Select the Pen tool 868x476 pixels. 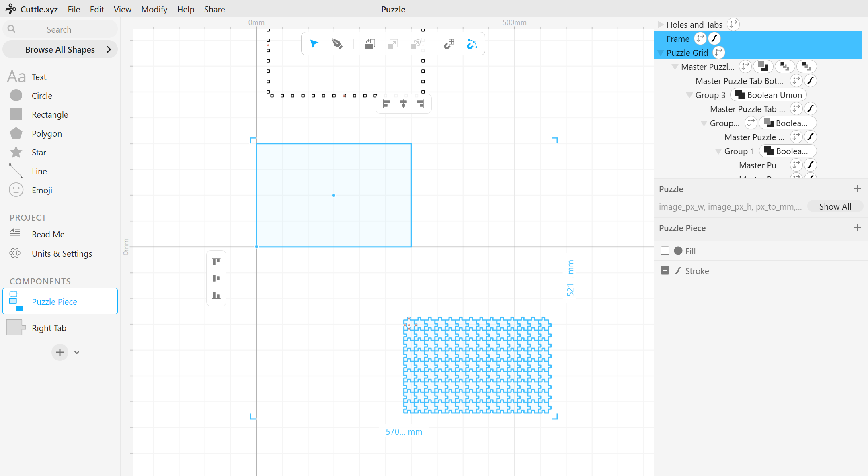(337, 44)
